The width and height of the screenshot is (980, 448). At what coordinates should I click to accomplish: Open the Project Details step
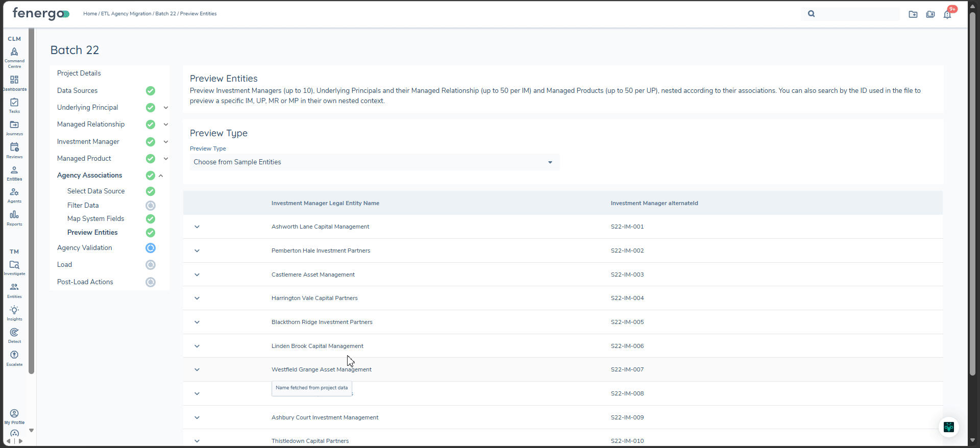tap(79, 73)
